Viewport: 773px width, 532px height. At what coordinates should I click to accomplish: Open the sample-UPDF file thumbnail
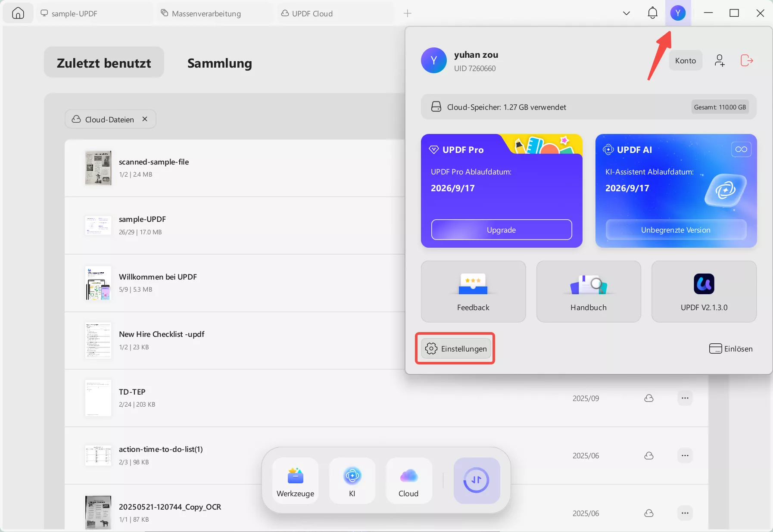98,225
